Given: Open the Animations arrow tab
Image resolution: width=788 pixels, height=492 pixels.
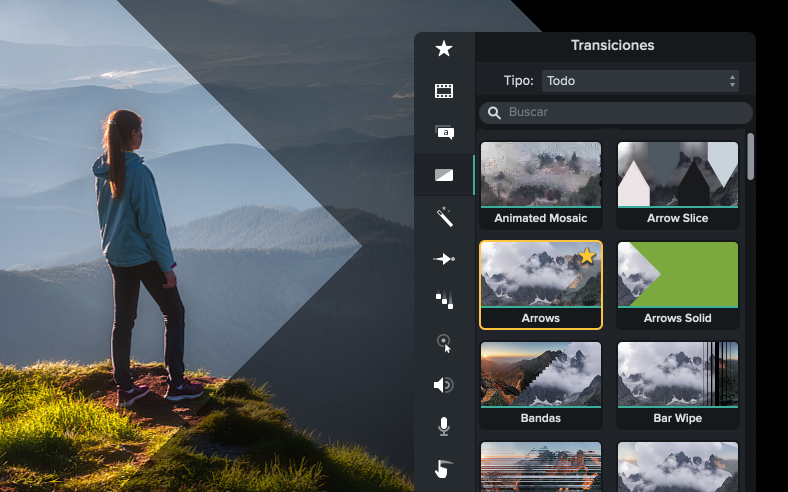Looking at the screenshot, I should click(x=444, y=259).
